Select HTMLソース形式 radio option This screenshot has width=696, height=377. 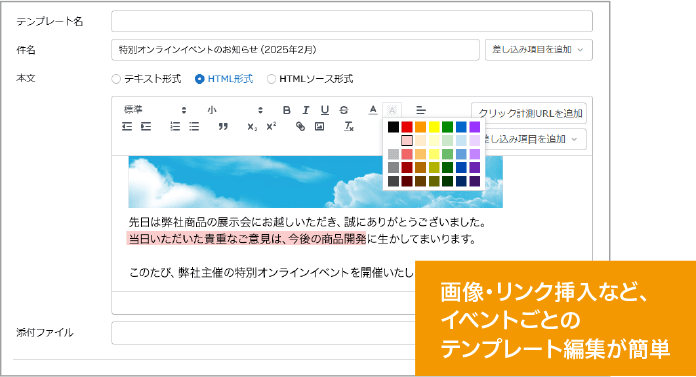271,79
